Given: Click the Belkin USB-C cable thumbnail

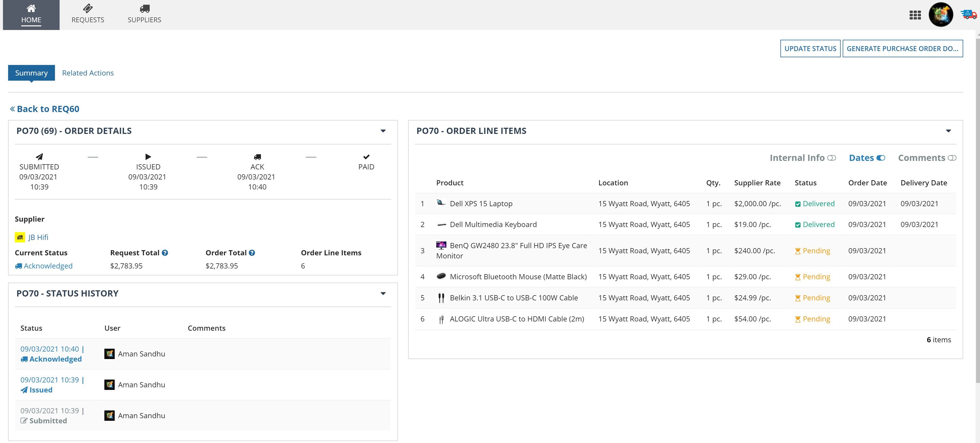Looking at the screenshot, I should 441,298.
